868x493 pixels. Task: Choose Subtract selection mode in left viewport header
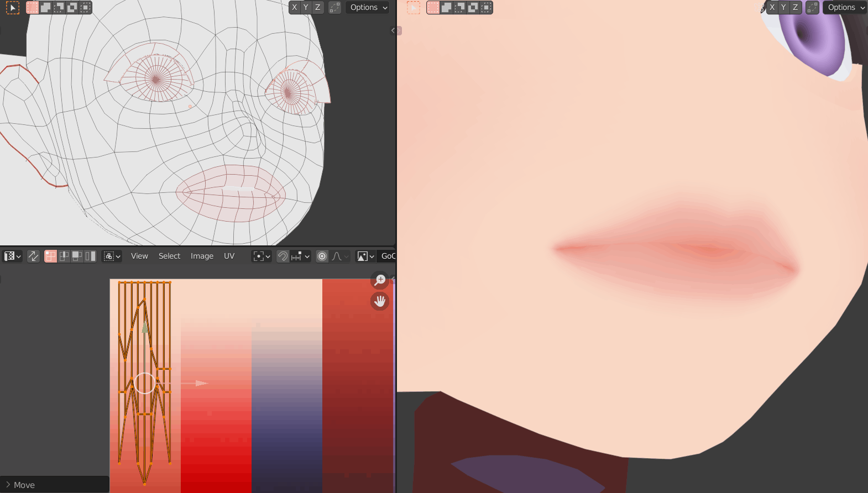(59, 8)
